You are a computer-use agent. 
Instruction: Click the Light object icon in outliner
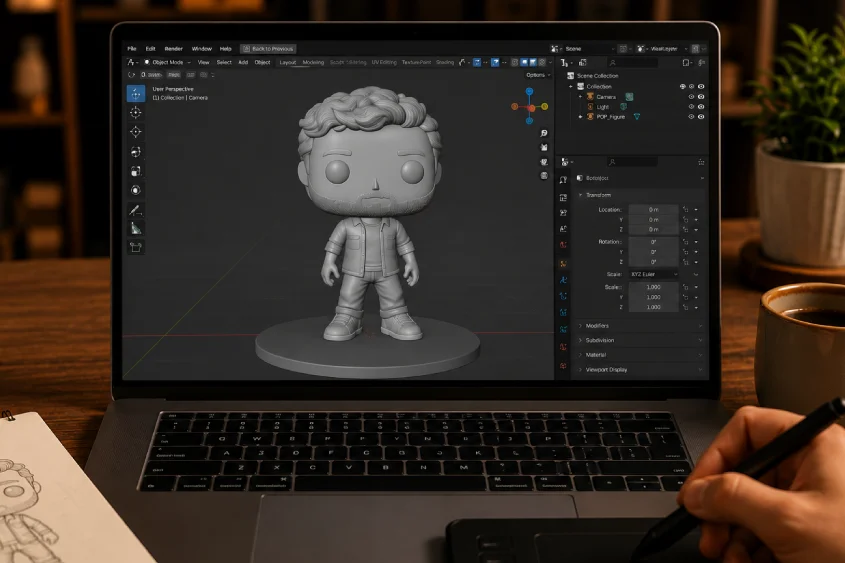[x=590, y=107]
